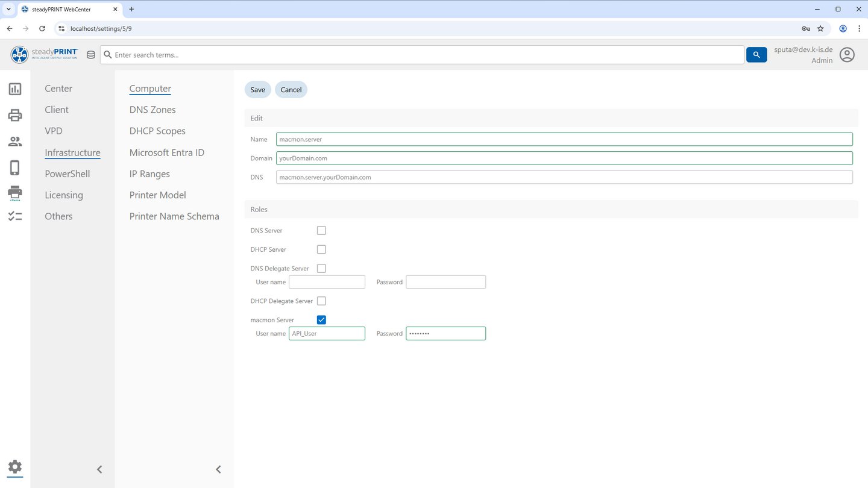Collapse the Infrastructure submenu column
868x488 pixels.
point(218,469)
